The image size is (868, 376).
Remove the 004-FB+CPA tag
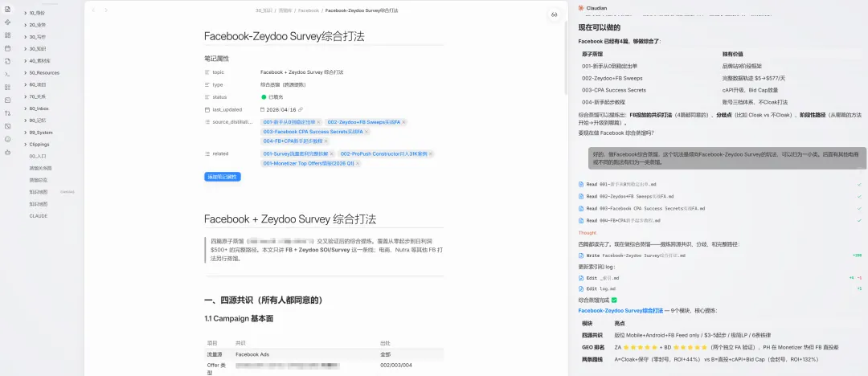[326, 141]
